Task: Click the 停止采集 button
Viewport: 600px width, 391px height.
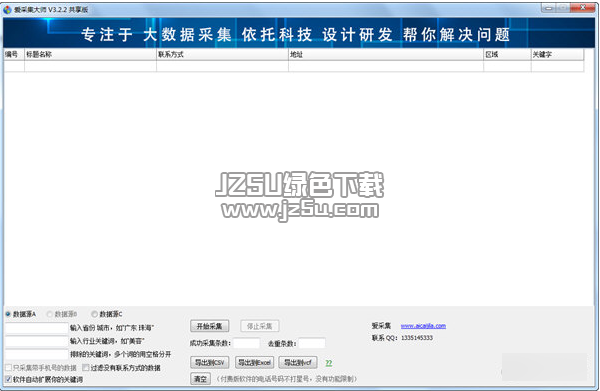Action: point(259,326)
